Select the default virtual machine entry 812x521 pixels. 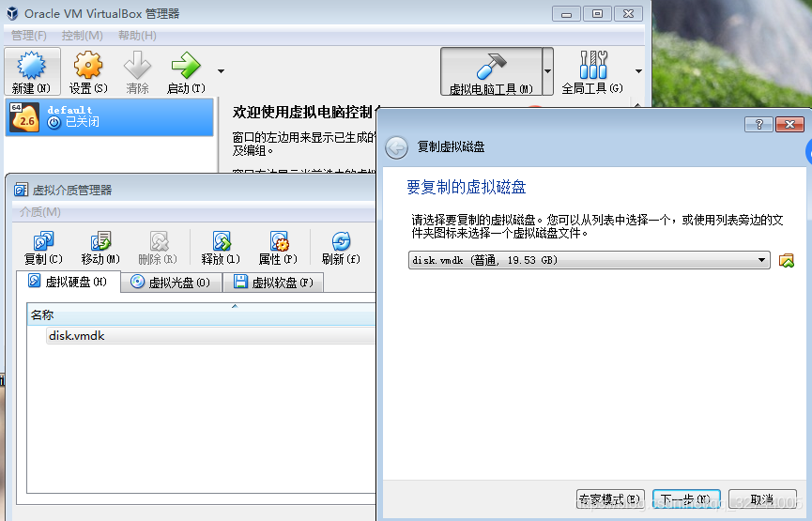tap(109, 117)
